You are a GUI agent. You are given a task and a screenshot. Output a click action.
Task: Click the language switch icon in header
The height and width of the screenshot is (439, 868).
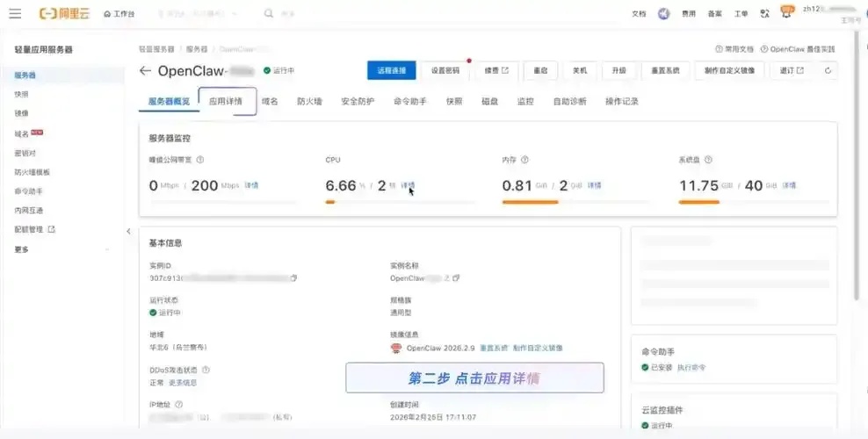(x=764, y=13)
